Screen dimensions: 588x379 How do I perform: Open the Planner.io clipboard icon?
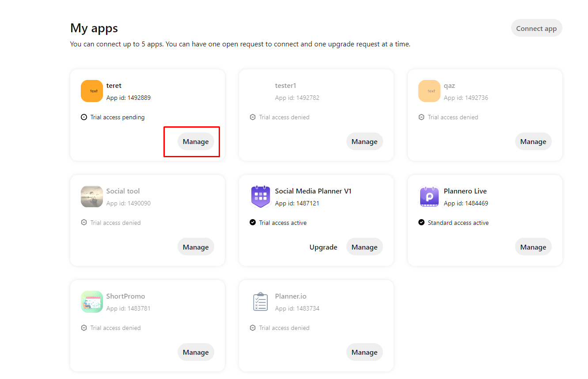coord(260,302)
